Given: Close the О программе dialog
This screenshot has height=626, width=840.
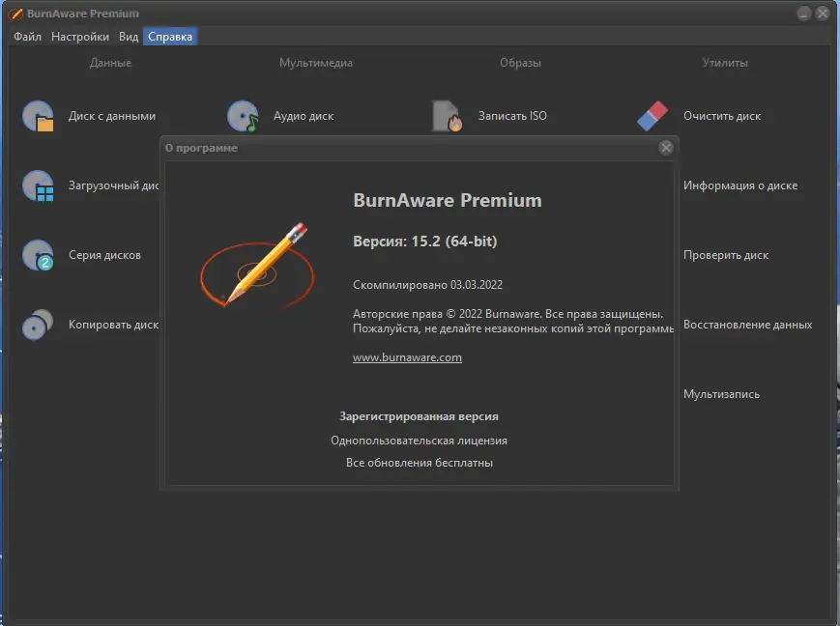Looking at the screenshot, I should click(666, 148).
